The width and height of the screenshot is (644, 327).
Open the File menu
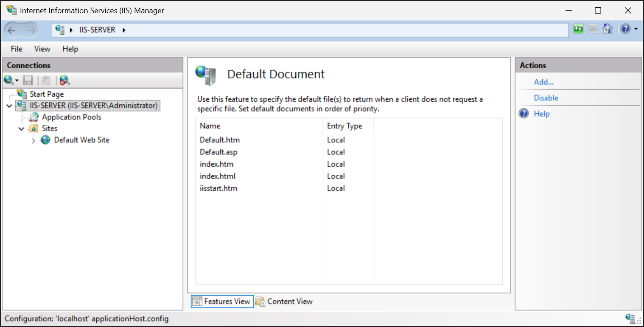point(17,49)
